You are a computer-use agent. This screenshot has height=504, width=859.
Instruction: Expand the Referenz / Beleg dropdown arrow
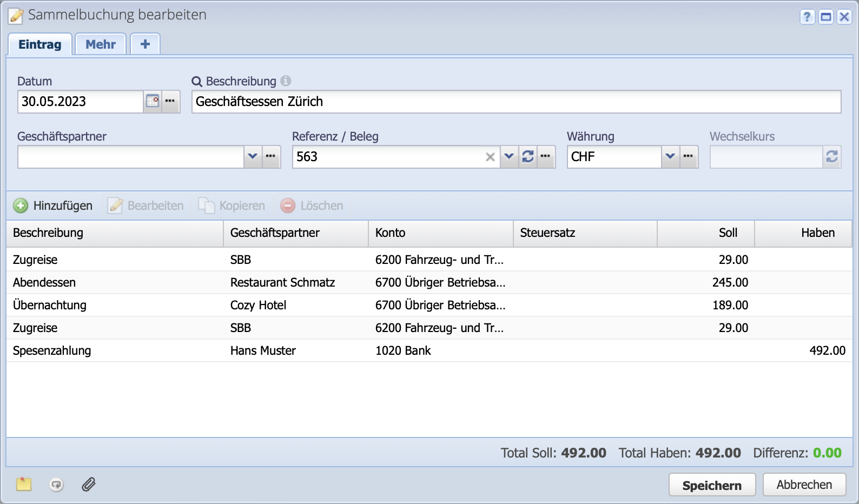pos(509,157)
